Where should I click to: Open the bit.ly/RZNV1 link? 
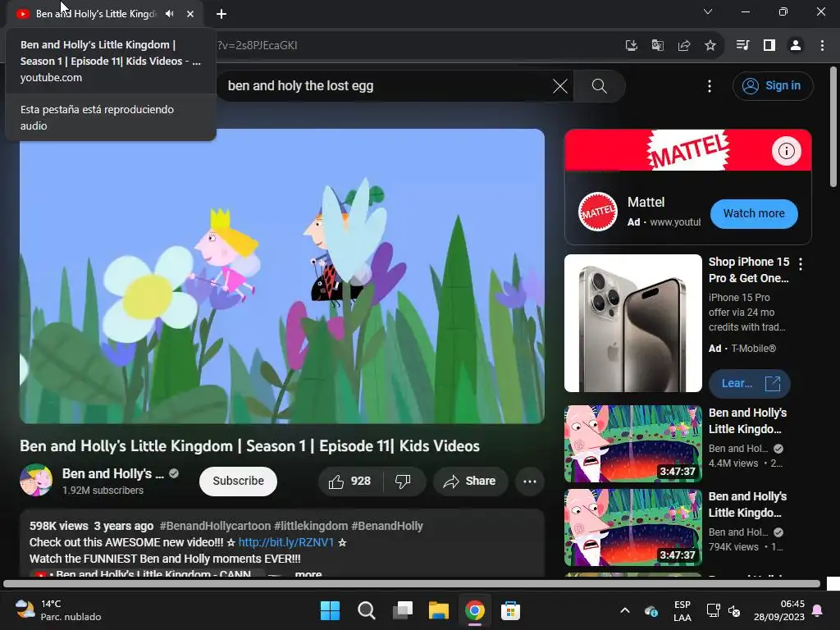click(x=285, y=543)
